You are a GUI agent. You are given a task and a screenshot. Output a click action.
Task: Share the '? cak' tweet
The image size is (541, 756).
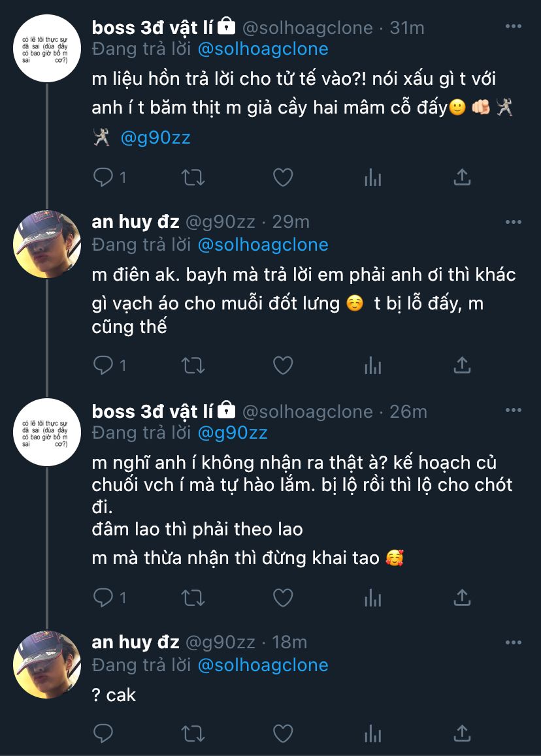pos(462,734)
